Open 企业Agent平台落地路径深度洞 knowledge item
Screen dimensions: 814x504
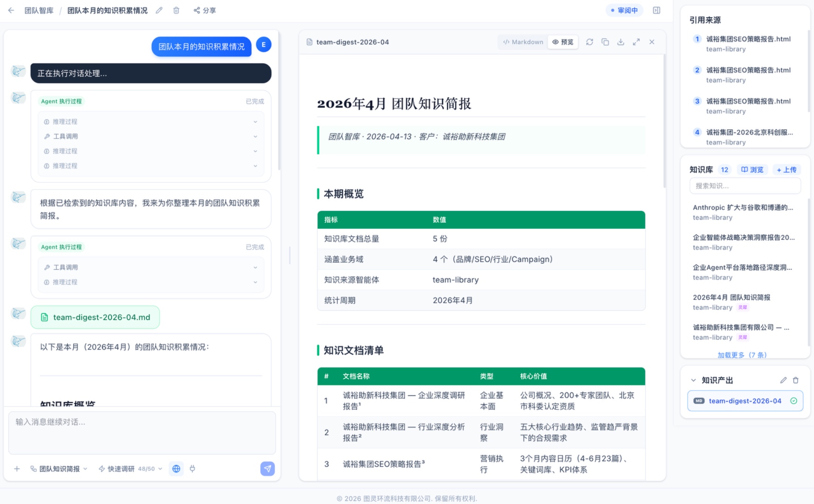point(745,272)
